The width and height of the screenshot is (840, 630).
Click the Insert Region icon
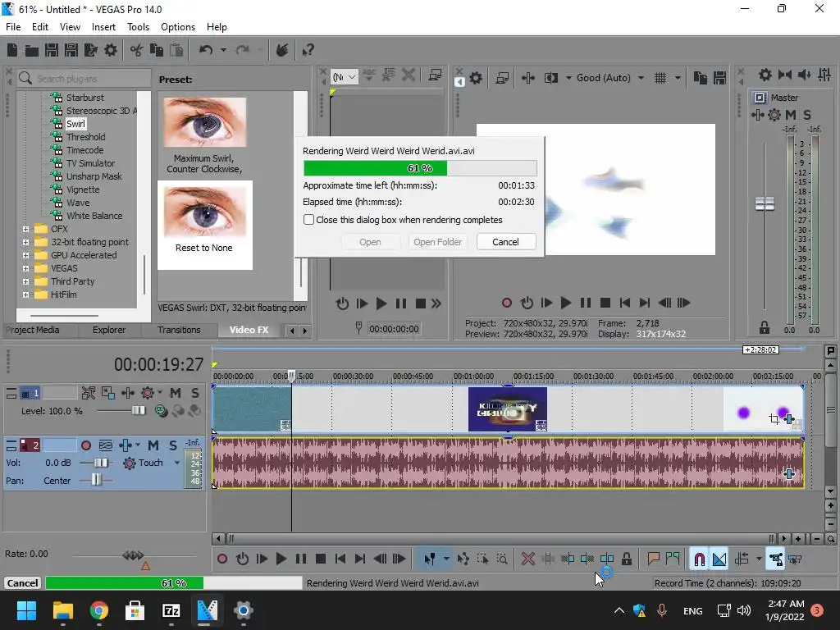[673, 559]
